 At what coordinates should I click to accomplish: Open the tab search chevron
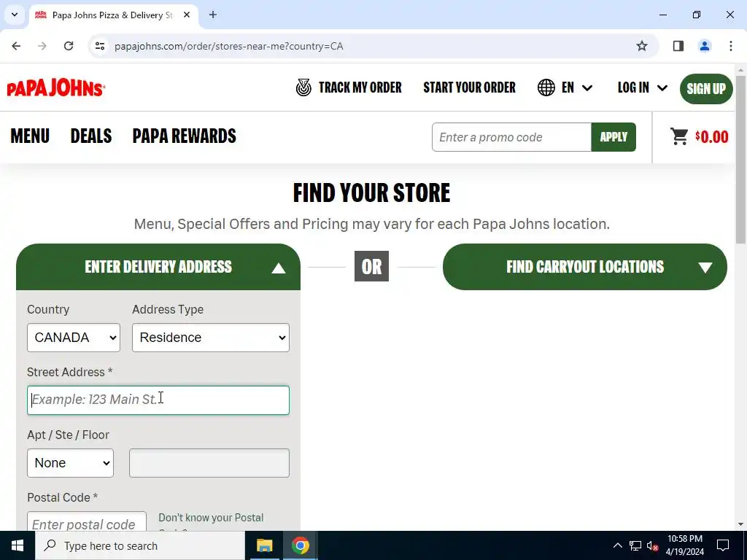pyautogui.click(x=15, y=15)
